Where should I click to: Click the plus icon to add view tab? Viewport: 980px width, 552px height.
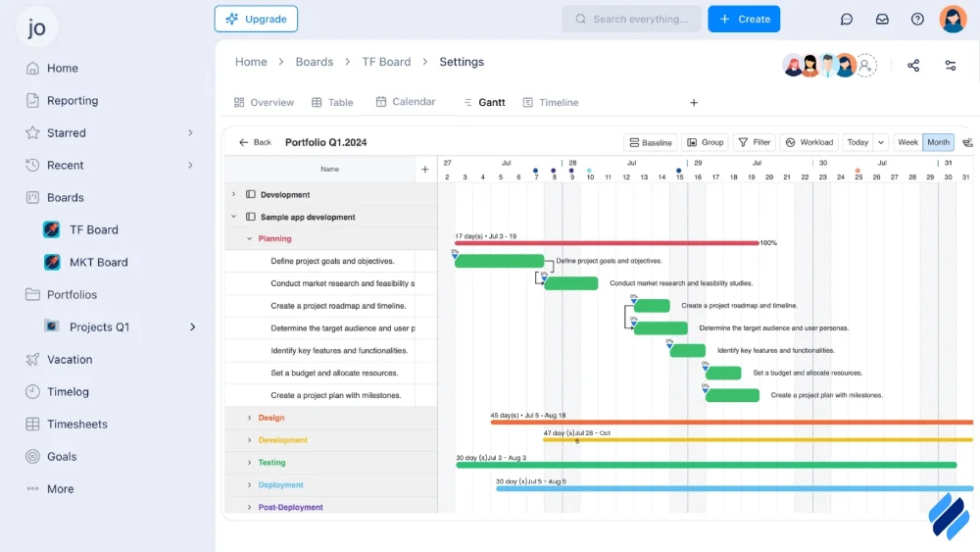(694, 103)
